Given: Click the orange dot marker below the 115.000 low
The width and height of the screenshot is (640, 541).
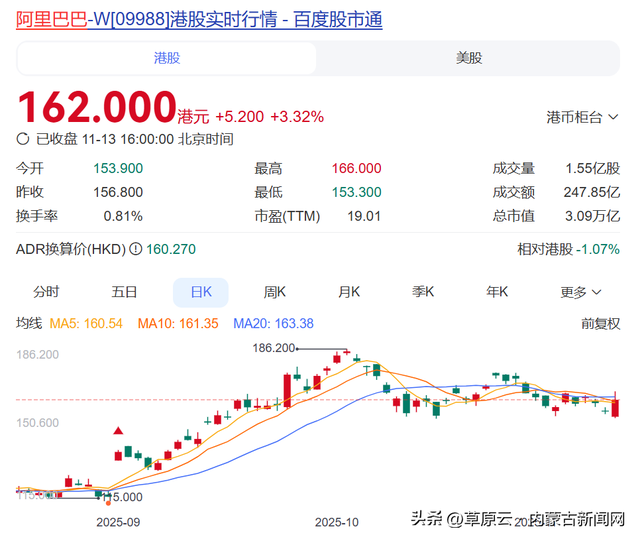Looking at the screenshot, I should click(108, 503).
